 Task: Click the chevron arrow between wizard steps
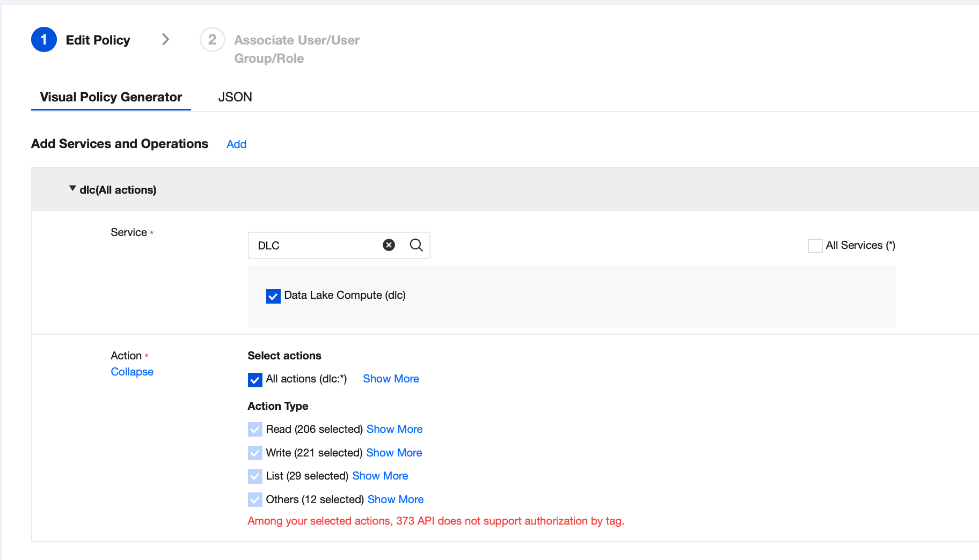click(x=165, y=39)
